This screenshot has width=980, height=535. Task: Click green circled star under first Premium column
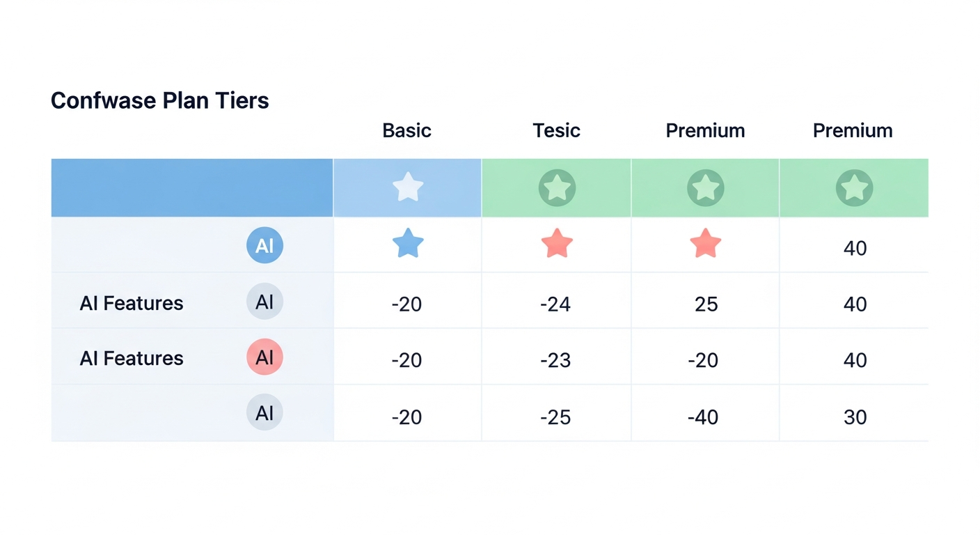click(x=705, y=187)
